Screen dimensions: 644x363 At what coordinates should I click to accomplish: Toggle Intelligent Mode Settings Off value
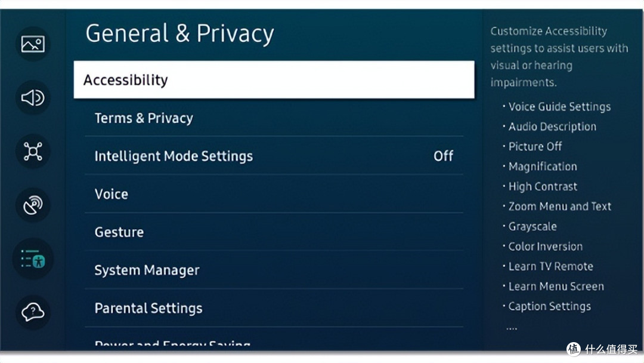pyautogui.click(x=444, y=156)
